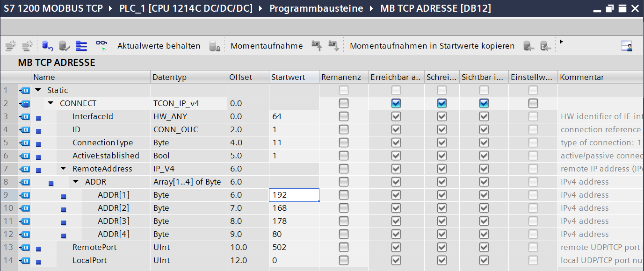This screenshot has height=271, width=644.
Task: Click the monitor all glasses icon
Action: (101, 45)
